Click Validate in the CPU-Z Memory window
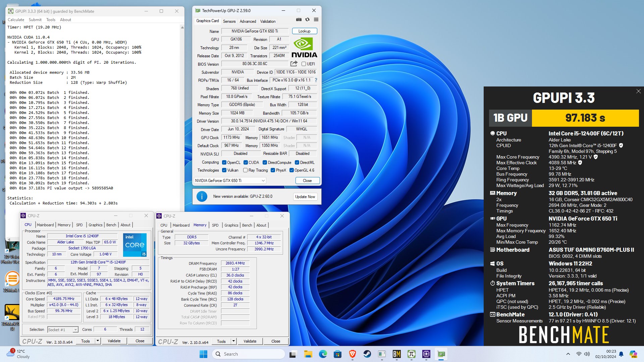 [x=250, y=341]
